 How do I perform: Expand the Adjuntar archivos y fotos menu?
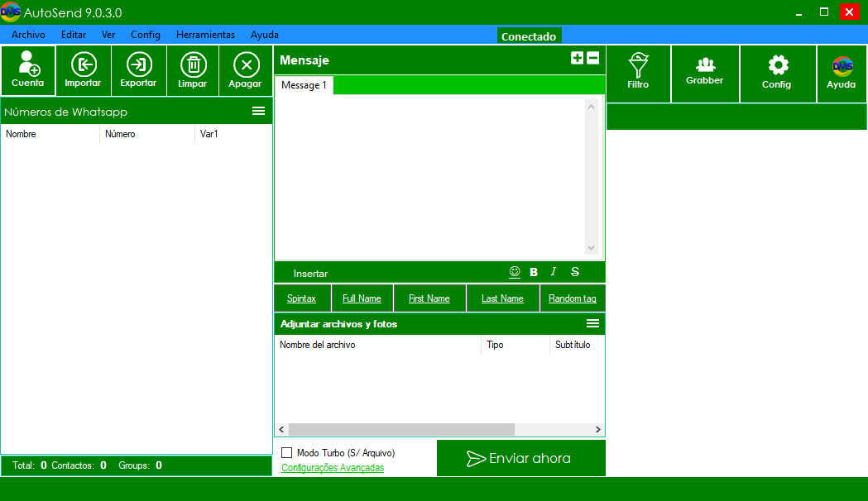(592, 323)
